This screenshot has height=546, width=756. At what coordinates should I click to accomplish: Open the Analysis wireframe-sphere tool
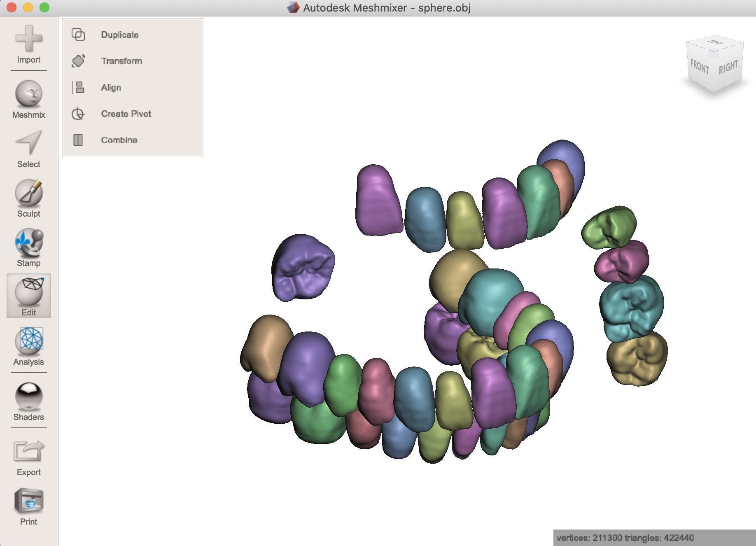[28, 346]
